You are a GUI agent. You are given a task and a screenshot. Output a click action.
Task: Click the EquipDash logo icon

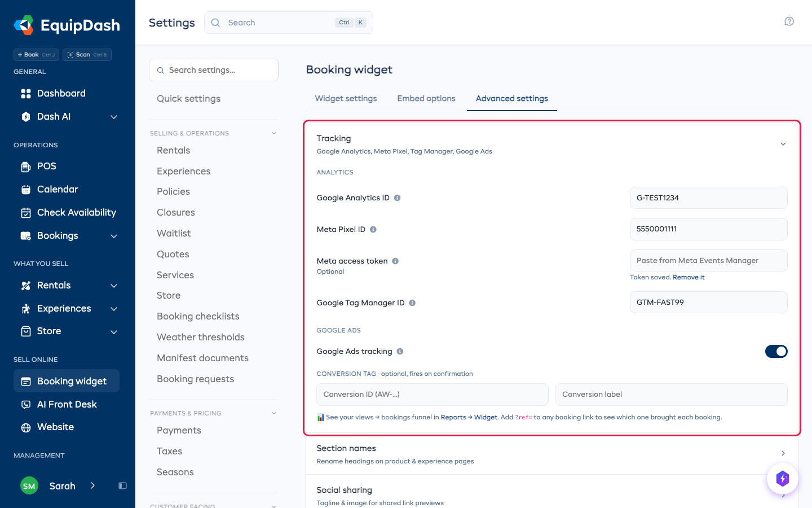pos(24,25)
